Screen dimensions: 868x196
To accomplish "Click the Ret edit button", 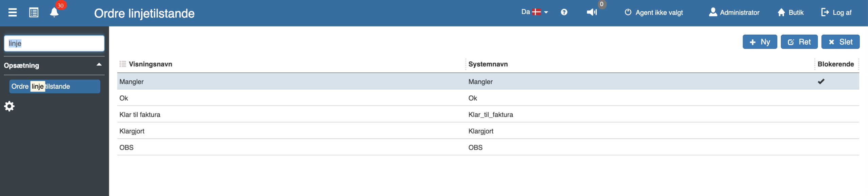I will [x=799, y=42].
